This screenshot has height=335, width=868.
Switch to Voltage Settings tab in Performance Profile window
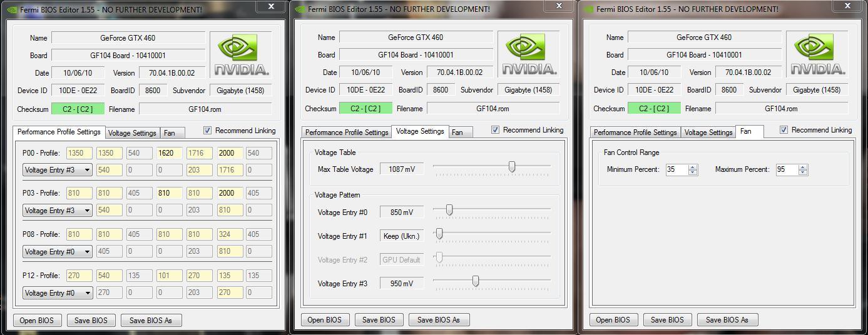pos(132,133)
